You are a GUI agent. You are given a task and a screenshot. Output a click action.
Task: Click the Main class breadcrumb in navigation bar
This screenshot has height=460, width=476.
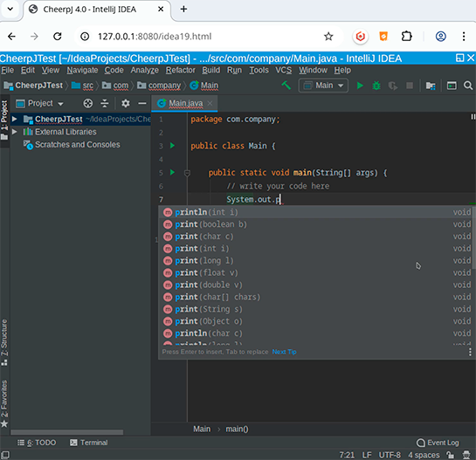204,86
